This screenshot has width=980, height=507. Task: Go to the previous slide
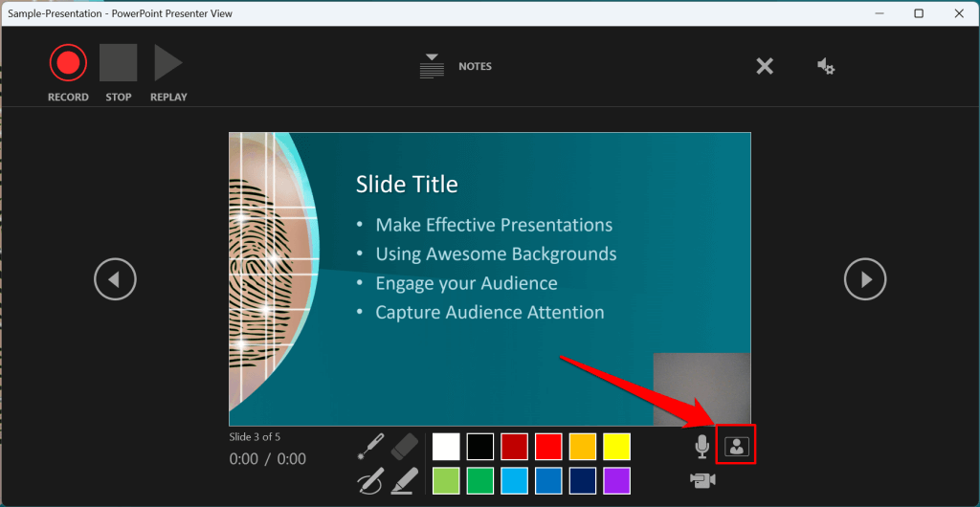coord(115,279)
